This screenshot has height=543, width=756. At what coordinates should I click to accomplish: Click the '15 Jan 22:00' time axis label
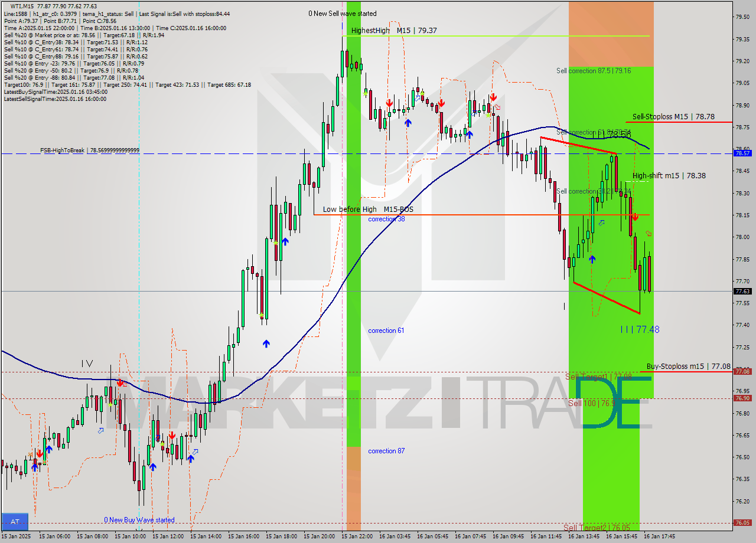click(359, 537)
